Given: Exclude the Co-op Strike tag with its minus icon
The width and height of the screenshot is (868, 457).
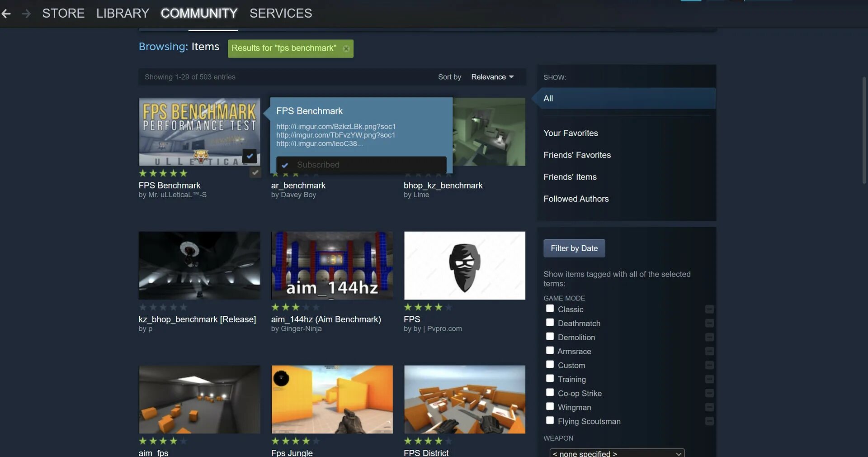Looking at the screenshot, I should (709, 393).
